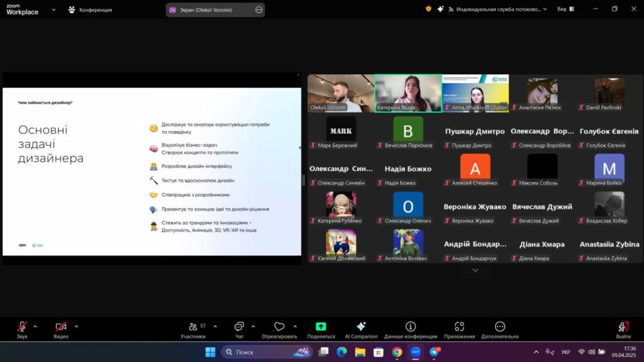Unmute microphone with Звук button

click(22, 327)
